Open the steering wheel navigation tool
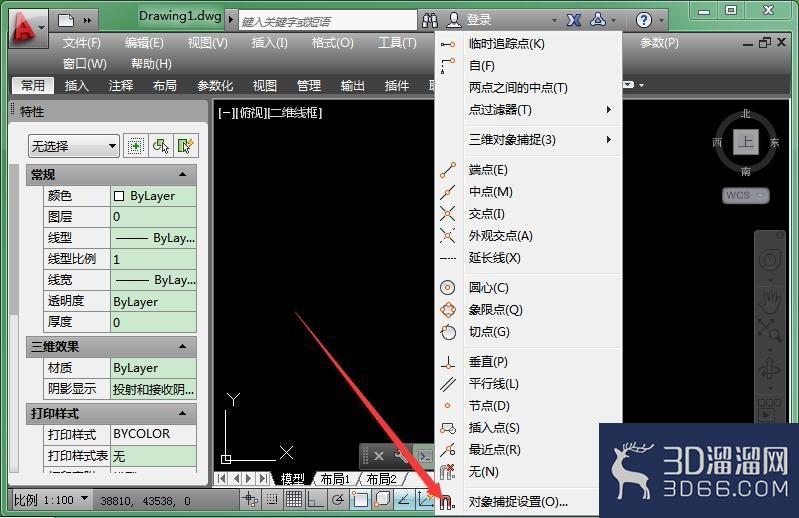 [x=770, y=260]
